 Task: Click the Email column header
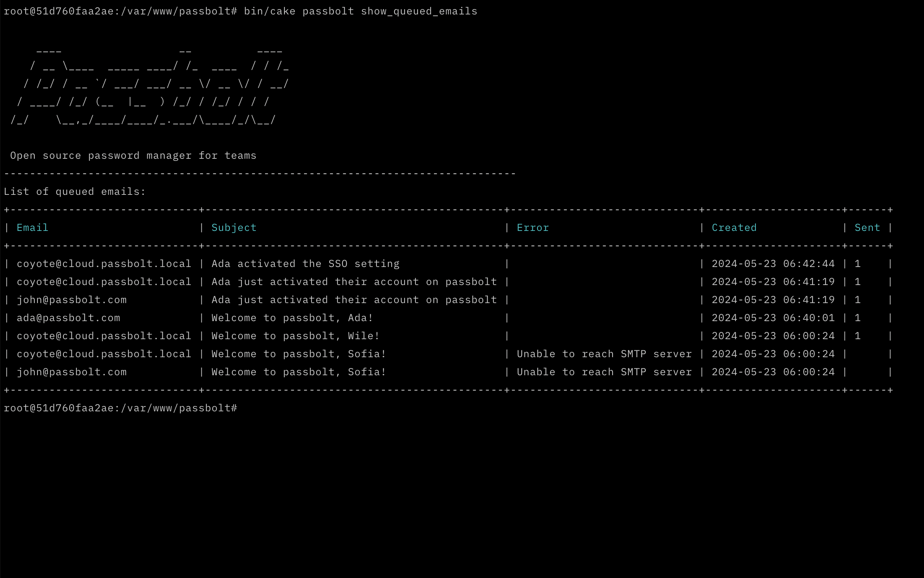point(32,227)
